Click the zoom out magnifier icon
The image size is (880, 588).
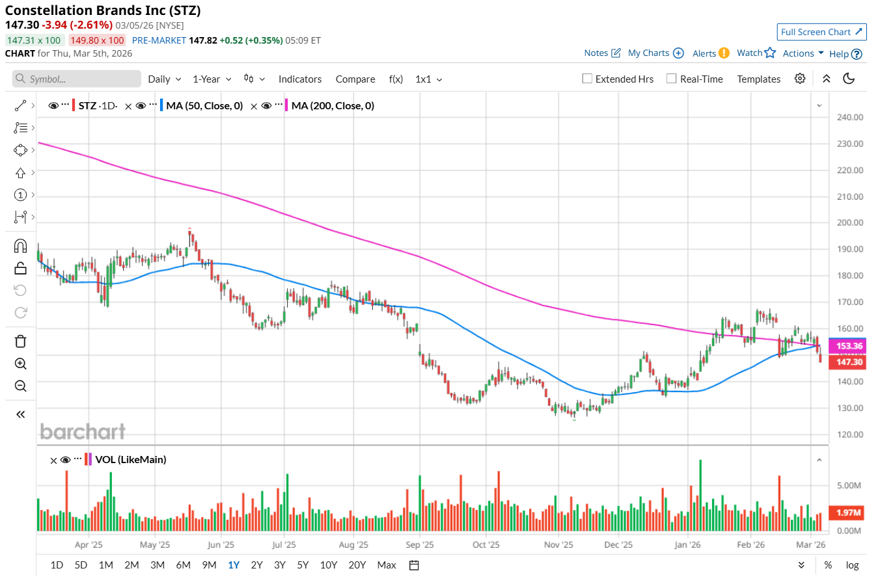20,386
